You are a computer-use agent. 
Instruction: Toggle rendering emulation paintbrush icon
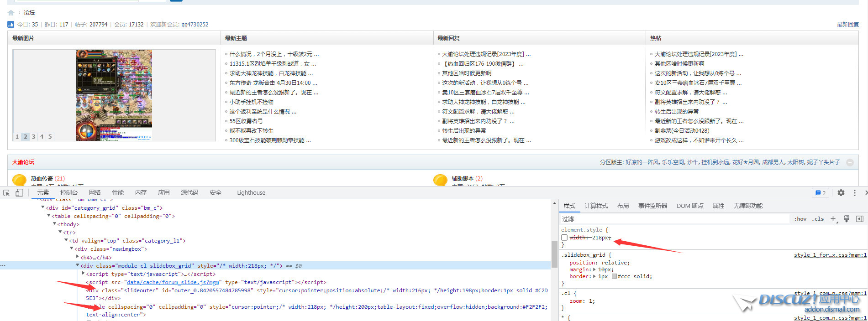coord(847,219)
